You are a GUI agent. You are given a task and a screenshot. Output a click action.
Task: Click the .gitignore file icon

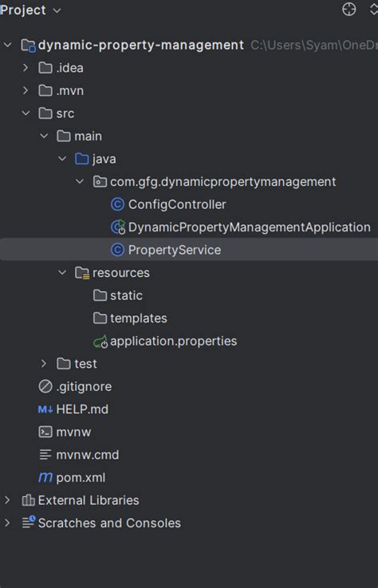(45, 387)
